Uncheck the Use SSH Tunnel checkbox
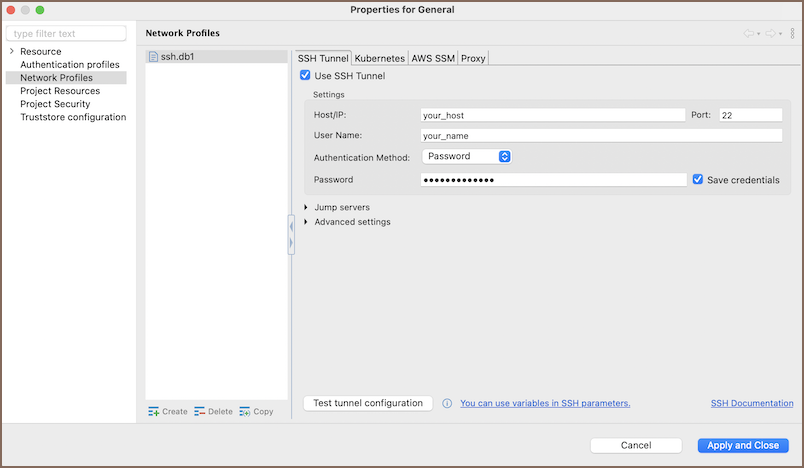The height and width of the screenshot is (468, 804). click(x=306, y=76)
